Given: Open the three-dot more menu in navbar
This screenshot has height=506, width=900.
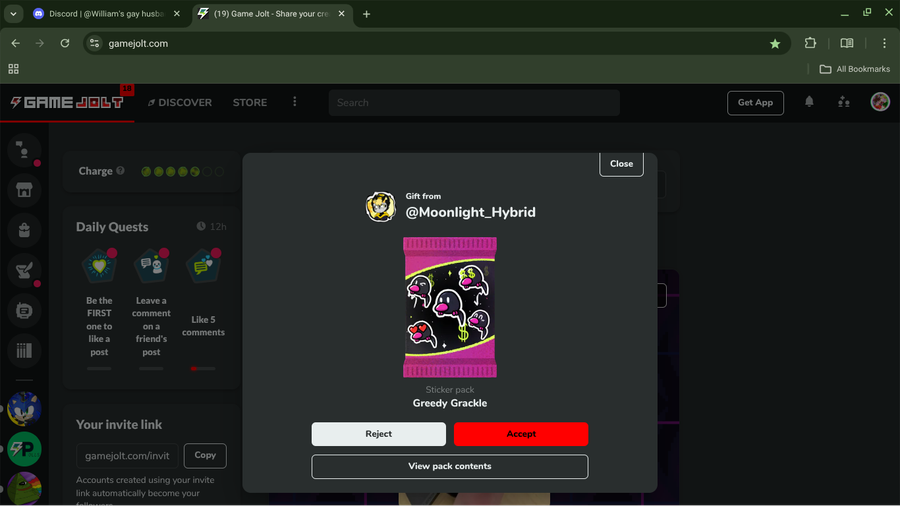Looking at the screenshot, I should [x=294, y=102].
